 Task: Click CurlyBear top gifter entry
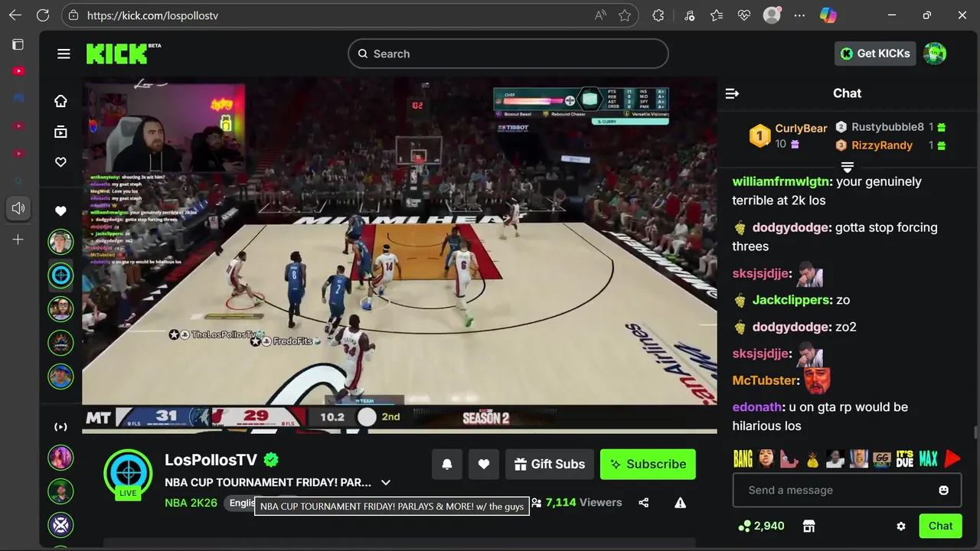pyautogui.click(x=788, y=136)
